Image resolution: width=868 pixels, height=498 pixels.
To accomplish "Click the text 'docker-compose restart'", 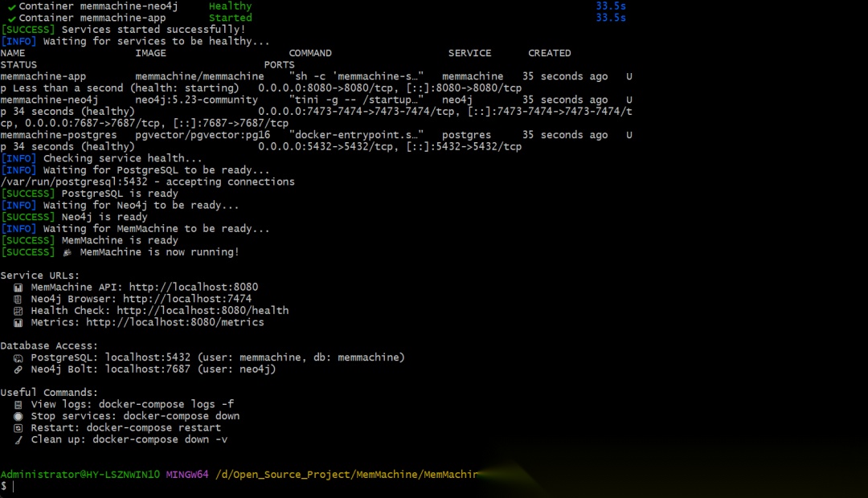I will pos(154,428).
